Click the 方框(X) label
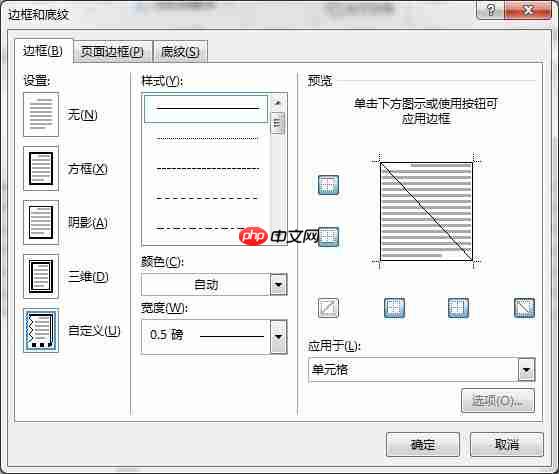Screen dimensions: 559x474 (88, 169)
